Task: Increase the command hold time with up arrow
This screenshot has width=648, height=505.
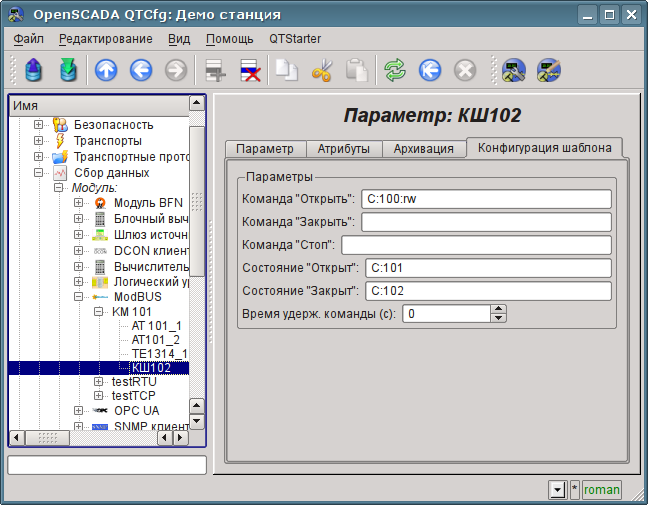Action: point(498,309)
